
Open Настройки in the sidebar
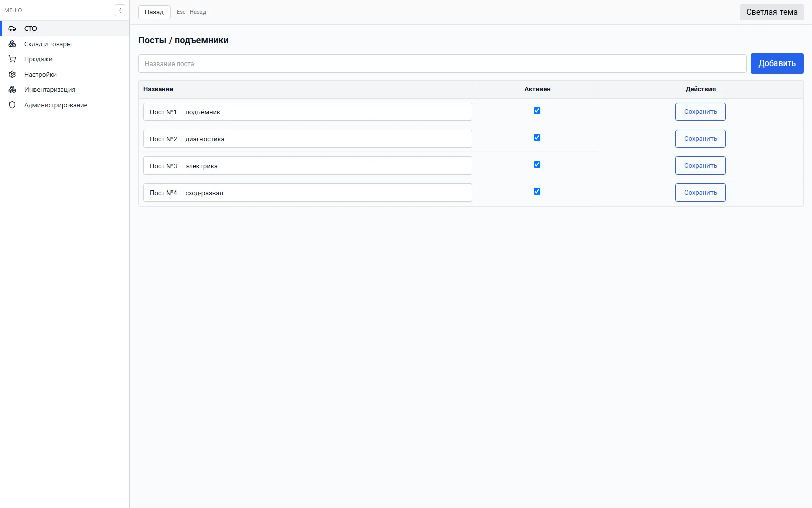click(x=65, y=75)
